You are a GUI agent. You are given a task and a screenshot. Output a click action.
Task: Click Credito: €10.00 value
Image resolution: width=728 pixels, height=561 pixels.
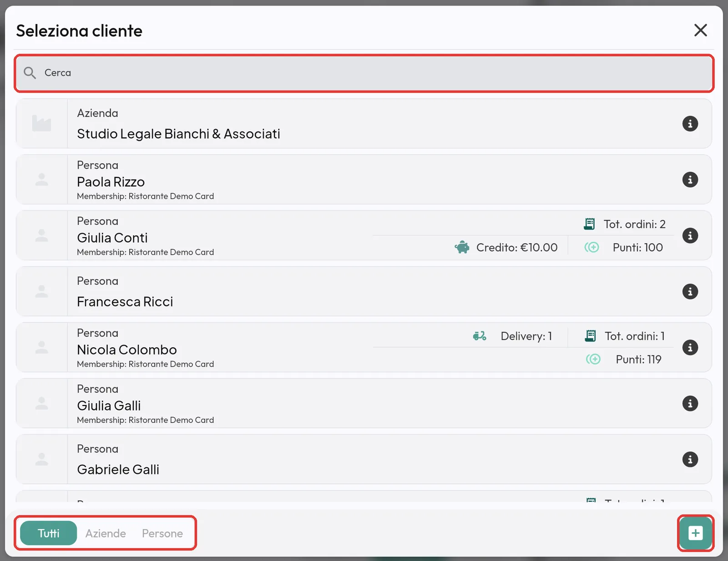[517, 247]
